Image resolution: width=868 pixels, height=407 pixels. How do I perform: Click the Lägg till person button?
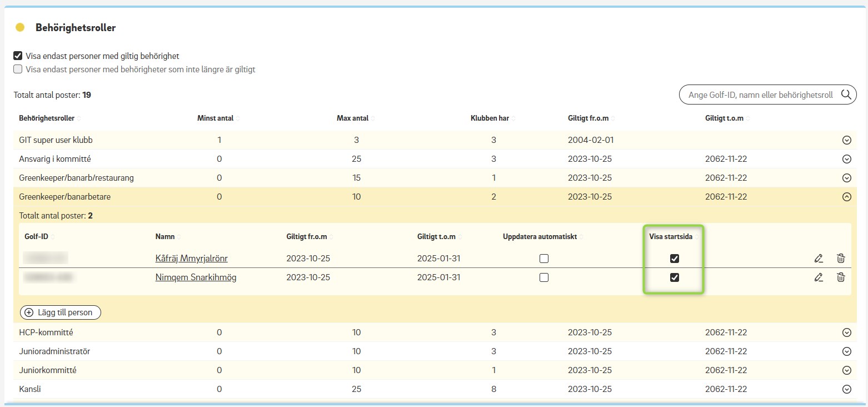(x=60, y=312)
